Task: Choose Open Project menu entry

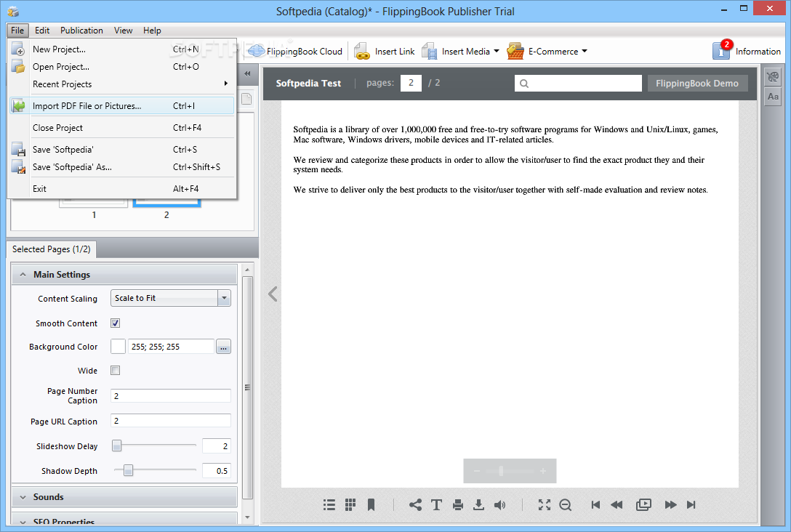Action: pyautogui.click(x=121, y=67)
